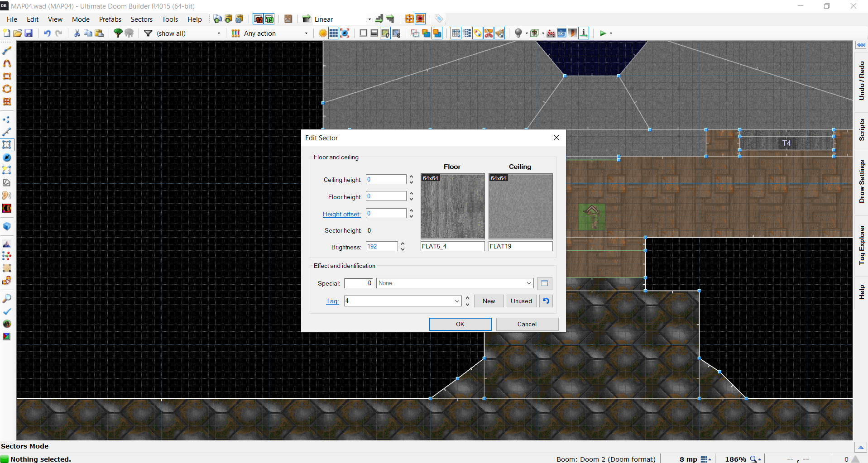Click the FLAT5_4 floor texture preview
868x463 pixels.
(452, 206)
